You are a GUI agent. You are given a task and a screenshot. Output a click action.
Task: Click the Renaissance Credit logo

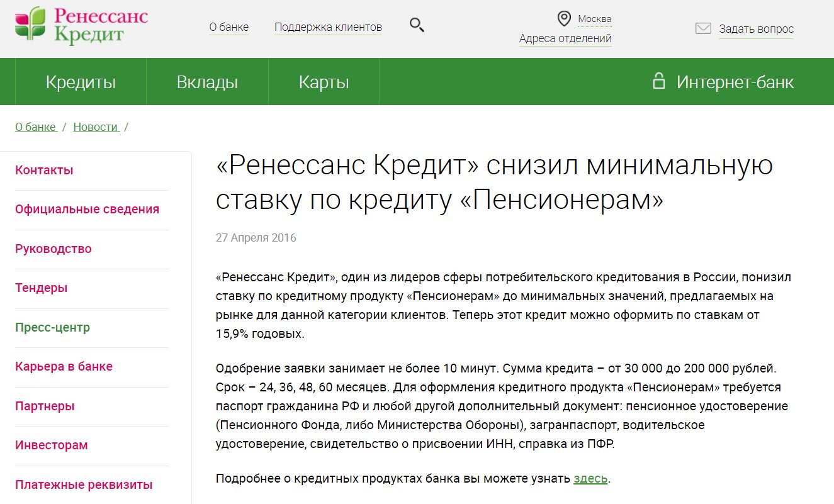[82, 25]
